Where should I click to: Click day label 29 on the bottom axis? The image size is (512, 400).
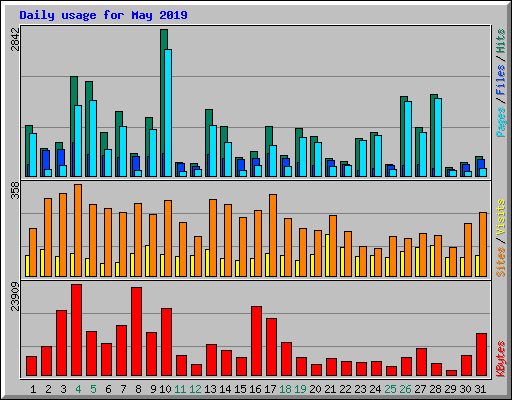(450, 389)
